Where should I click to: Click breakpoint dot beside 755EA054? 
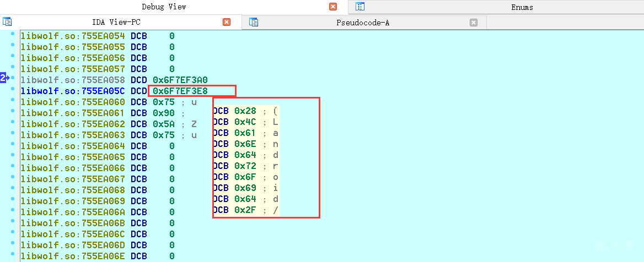13,34
